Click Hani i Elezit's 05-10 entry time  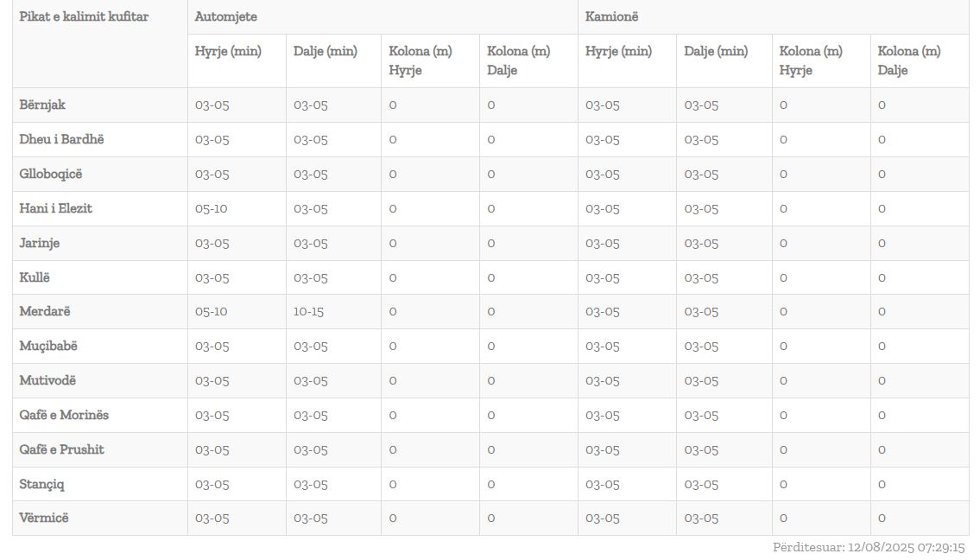click(x=211, y=208)
